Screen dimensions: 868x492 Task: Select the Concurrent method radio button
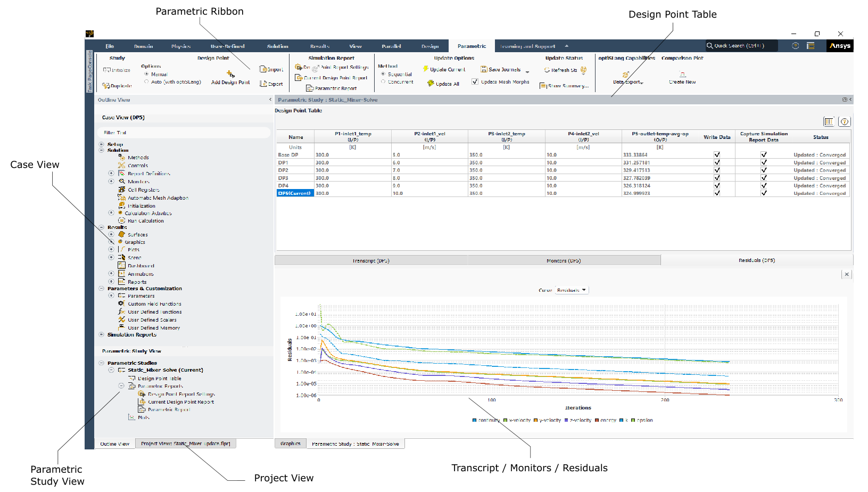tap(383, 82)
